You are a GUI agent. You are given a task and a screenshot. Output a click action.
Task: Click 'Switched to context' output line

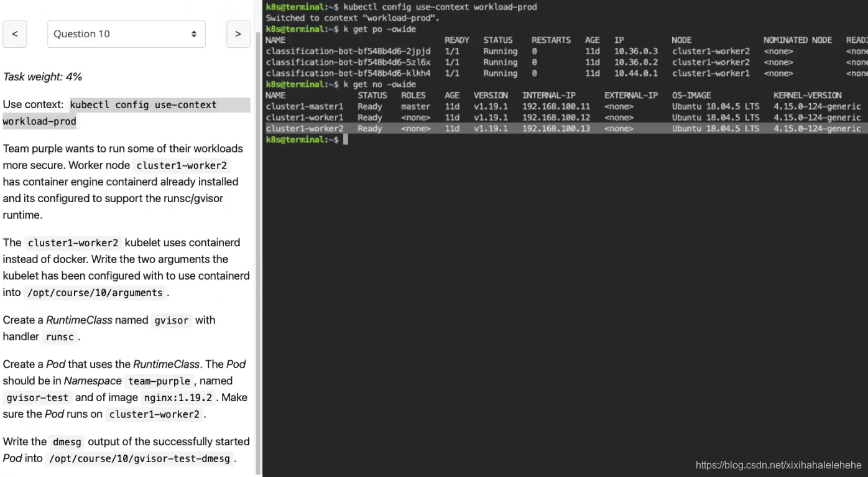[353, 18]
